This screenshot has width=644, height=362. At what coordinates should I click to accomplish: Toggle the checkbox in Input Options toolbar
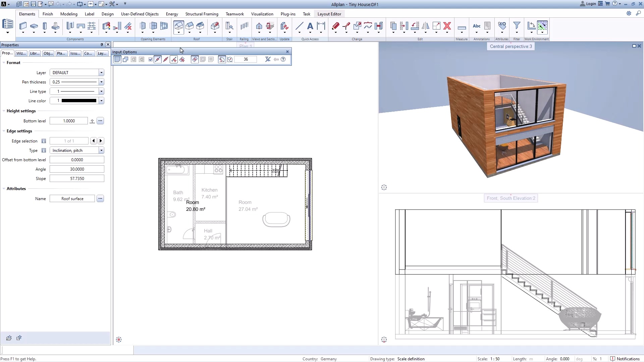(x=151, y=59)
